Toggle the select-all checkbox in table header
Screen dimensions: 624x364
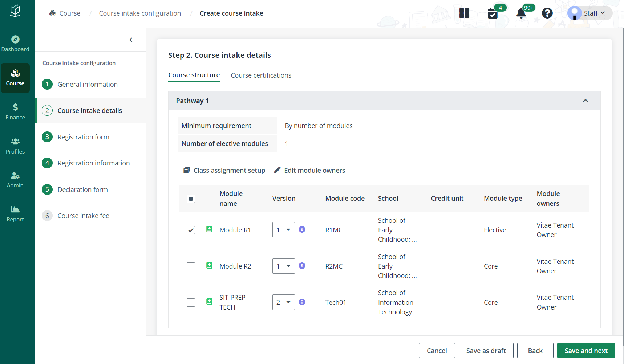(x=191, y=199)
